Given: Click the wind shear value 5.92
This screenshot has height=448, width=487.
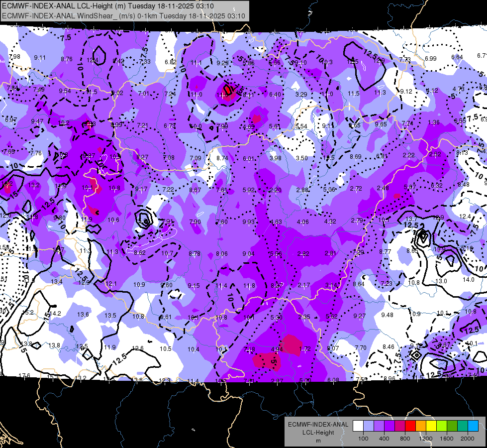Looking at the screenshot, I should point(248,190).
